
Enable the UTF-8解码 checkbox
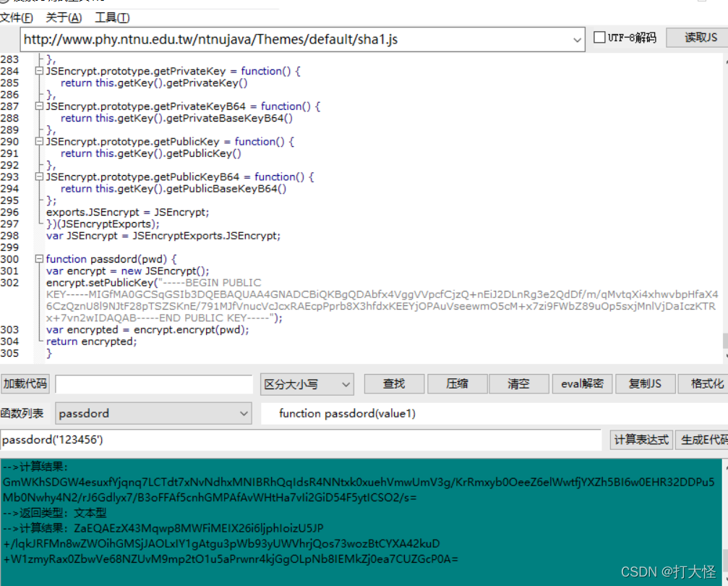[599, 38]
